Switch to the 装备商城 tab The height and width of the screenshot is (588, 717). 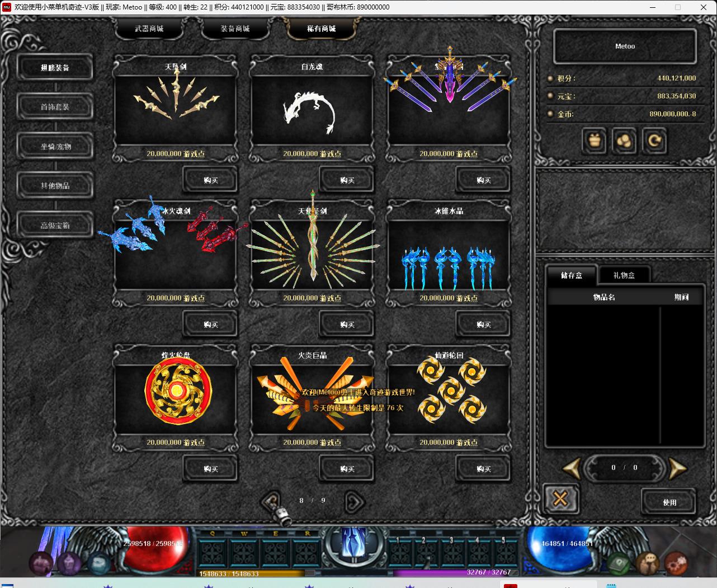click(x=235, y=29)
